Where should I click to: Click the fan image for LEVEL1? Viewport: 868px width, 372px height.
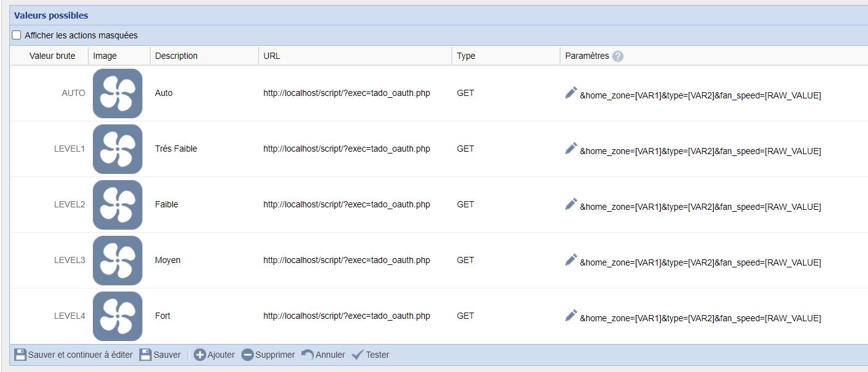[x=118, y=149]
